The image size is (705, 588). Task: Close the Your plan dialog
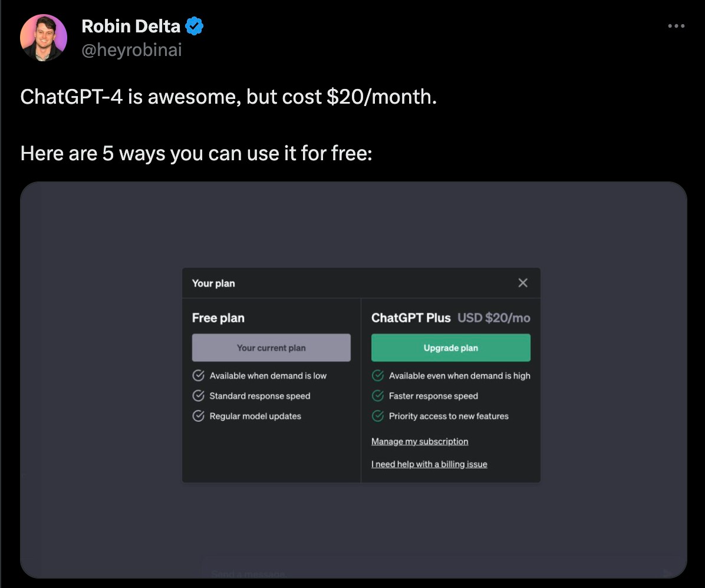pyautogui.click(x=522, y=283)
